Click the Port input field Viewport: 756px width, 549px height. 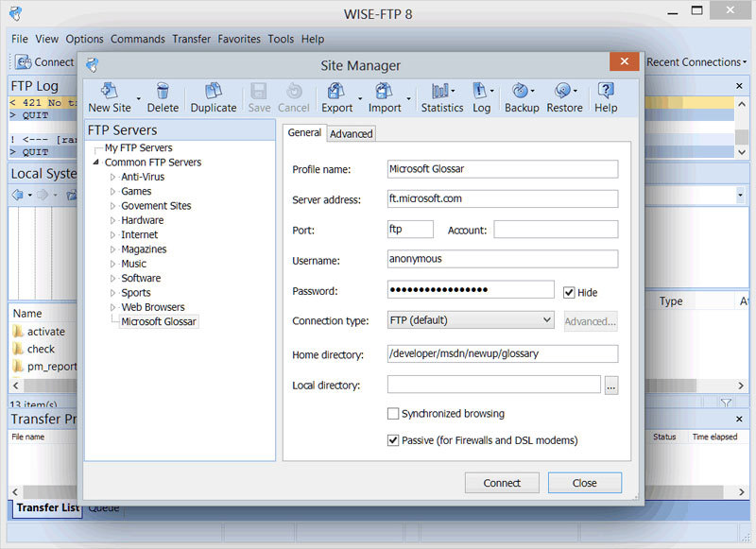tap(410, 230)
